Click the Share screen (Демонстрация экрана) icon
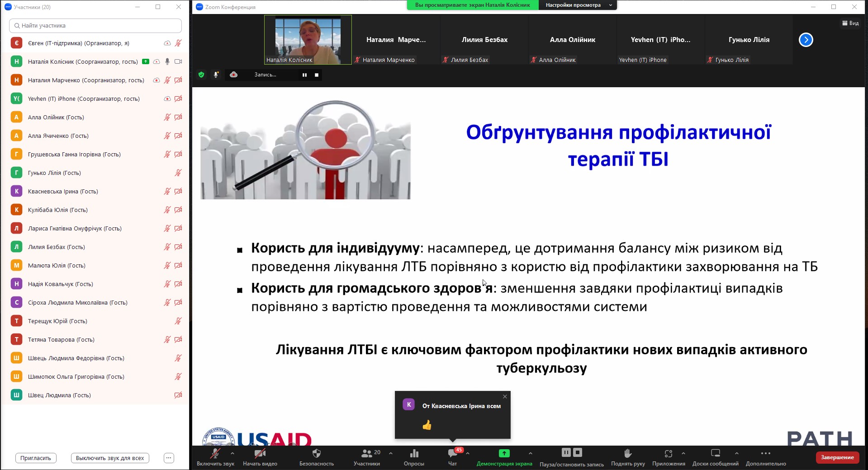Image resolution: width=868 pixels, height=470 pixels. [x=504, y=453]
